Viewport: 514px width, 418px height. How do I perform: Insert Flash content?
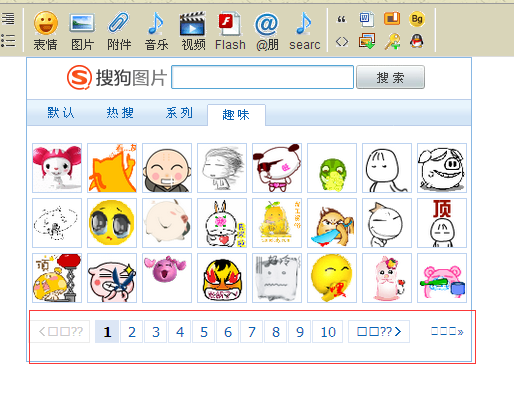pyautogui.click(x=230, y=31)
